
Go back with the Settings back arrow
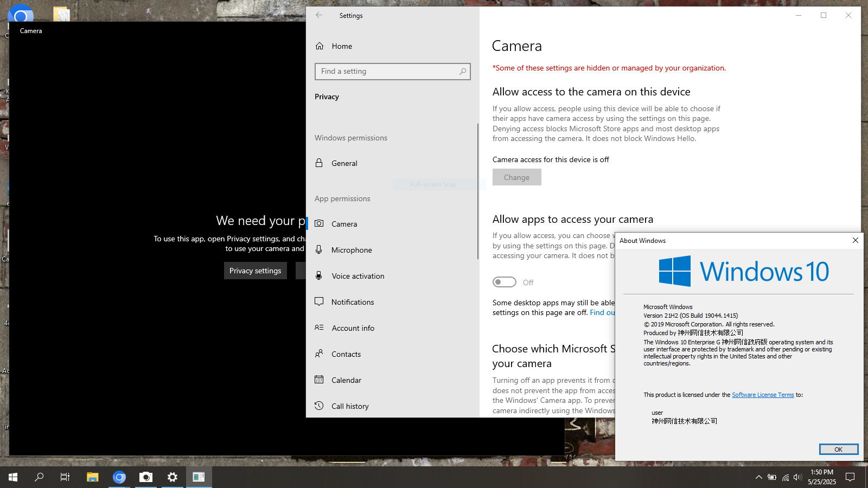pyautogui.click(x=319, y=15)
